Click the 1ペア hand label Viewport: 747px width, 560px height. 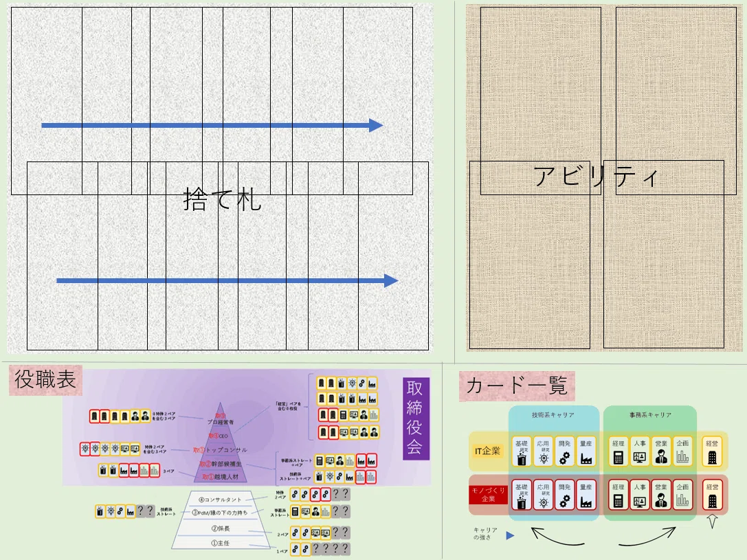point(282,551)
